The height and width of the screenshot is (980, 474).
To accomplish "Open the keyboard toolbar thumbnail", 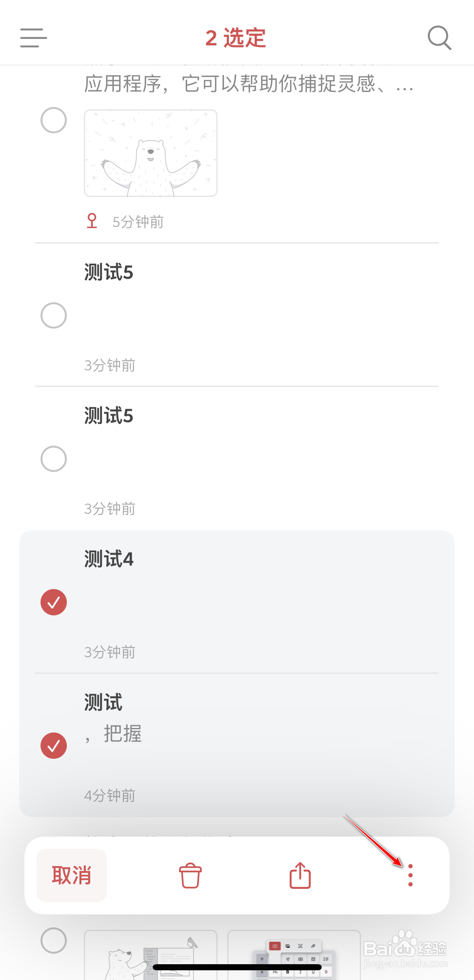I will (x=294, y=955).
